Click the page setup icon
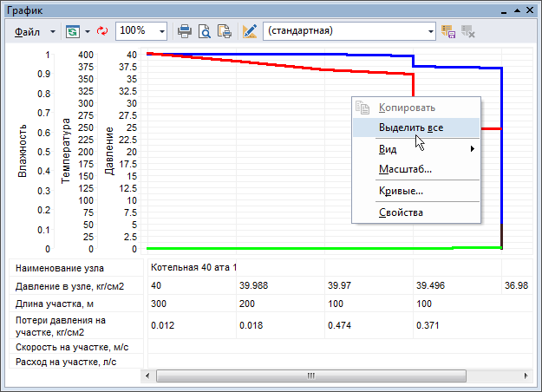The height and width of the screenshot is (392, 542). [x=224, y=30]
